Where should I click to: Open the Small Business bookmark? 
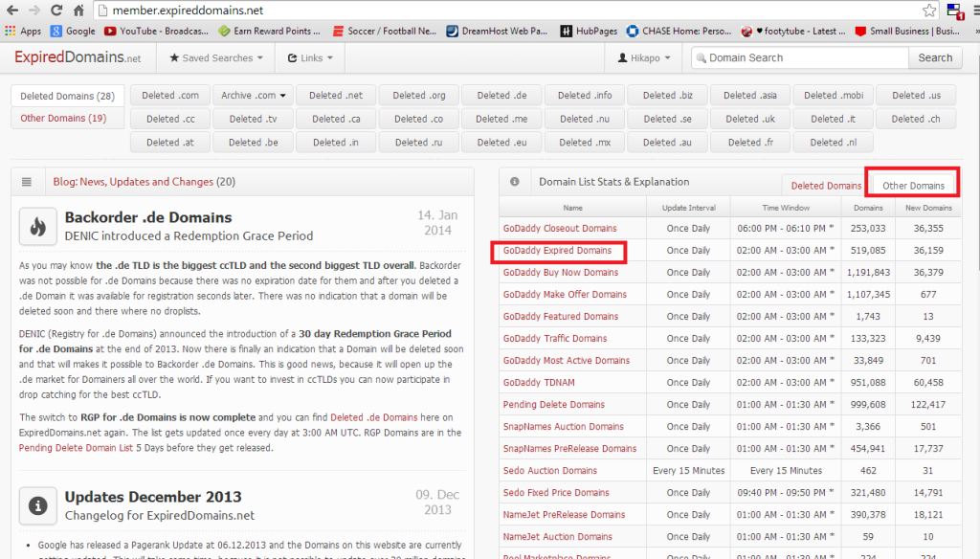click(907, 31)
